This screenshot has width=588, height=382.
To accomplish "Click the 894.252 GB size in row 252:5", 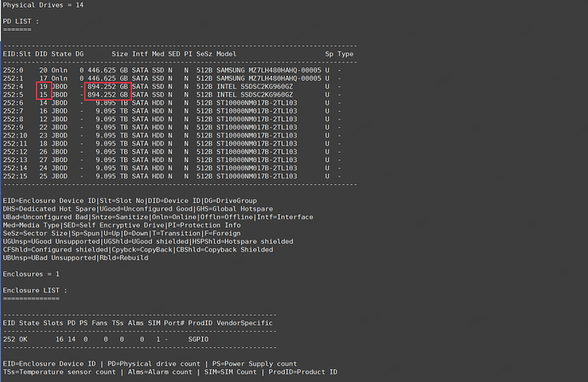I will (108, 94).
